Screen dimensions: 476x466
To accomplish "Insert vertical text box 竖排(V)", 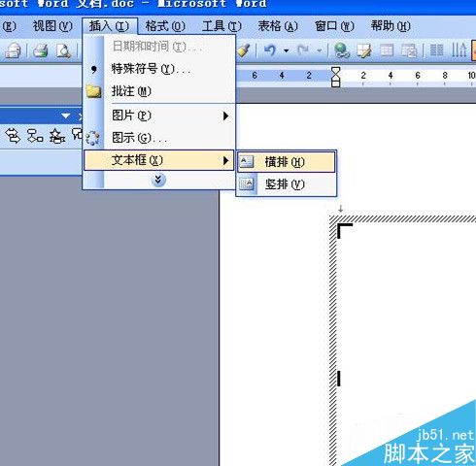I will click(x=287, y=184).
